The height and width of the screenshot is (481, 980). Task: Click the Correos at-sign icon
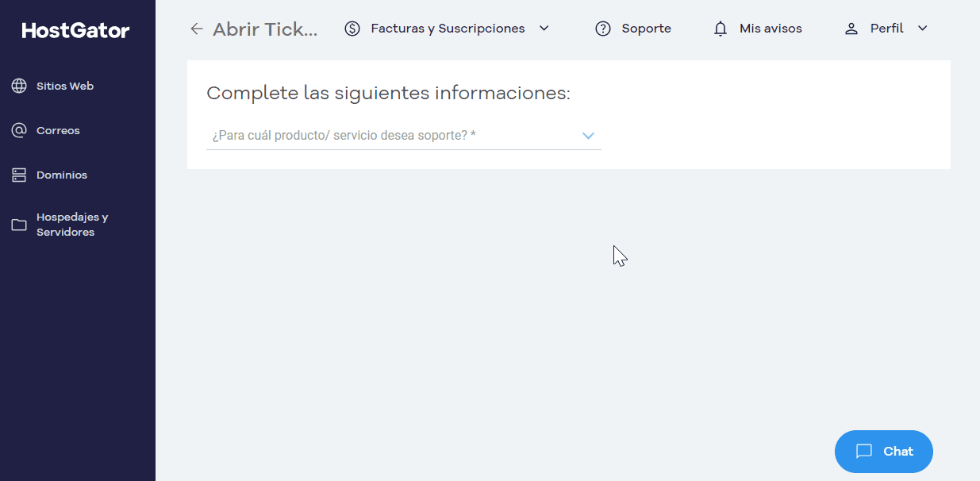click(19, 129)
